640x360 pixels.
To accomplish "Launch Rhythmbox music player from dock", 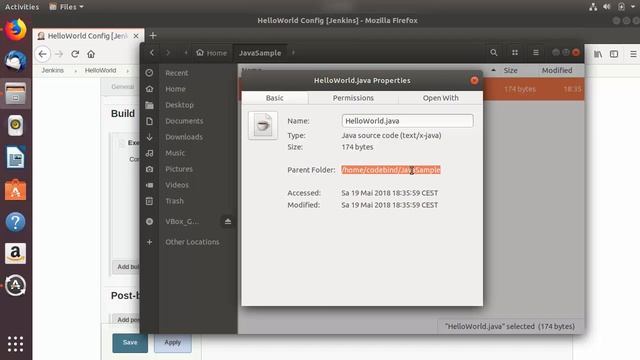I will coord(16,125).
